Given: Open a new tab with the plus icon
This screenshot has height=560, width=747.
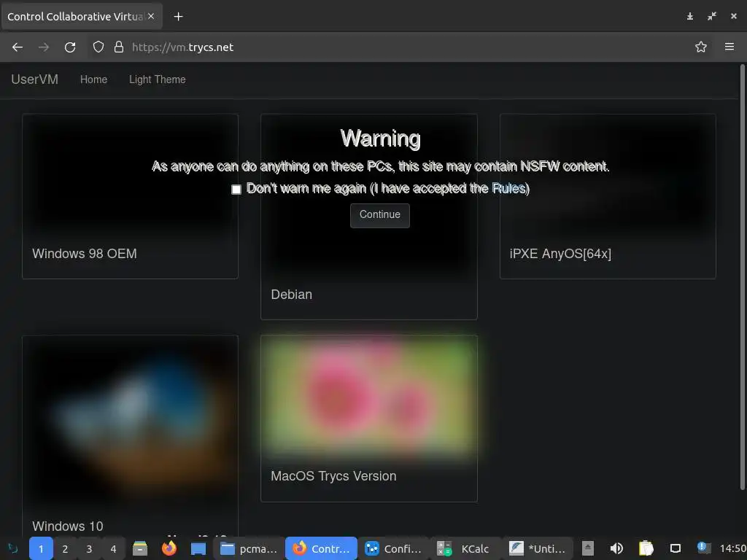Looking at the screenshot, I should coord(178,17).
